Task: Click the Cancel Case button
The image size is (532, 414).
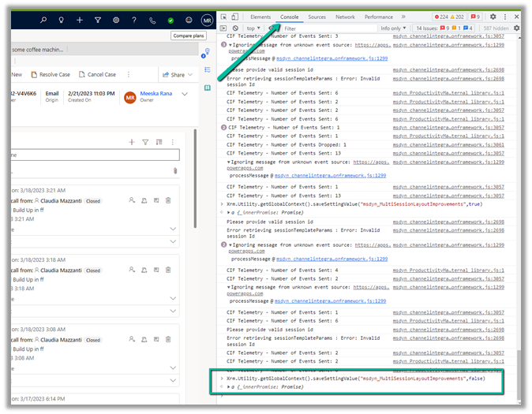Action: (x=97, y=75)
